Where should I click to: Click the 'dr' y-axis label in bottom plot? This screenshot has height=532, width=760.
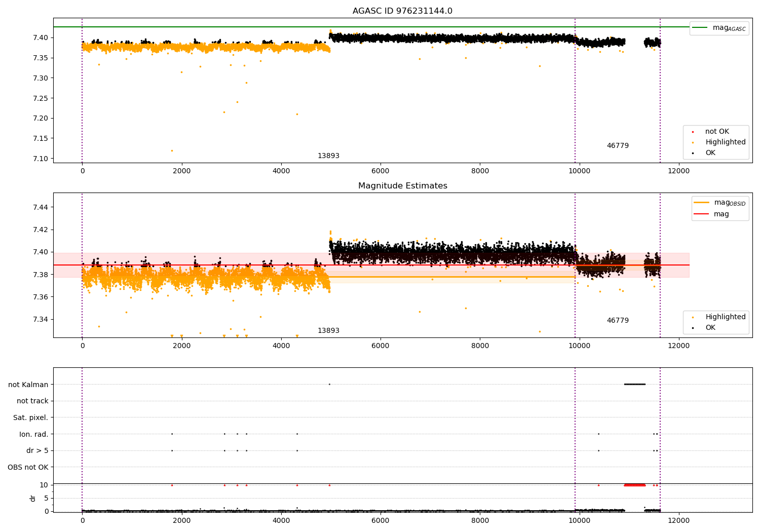coord(33,498)
